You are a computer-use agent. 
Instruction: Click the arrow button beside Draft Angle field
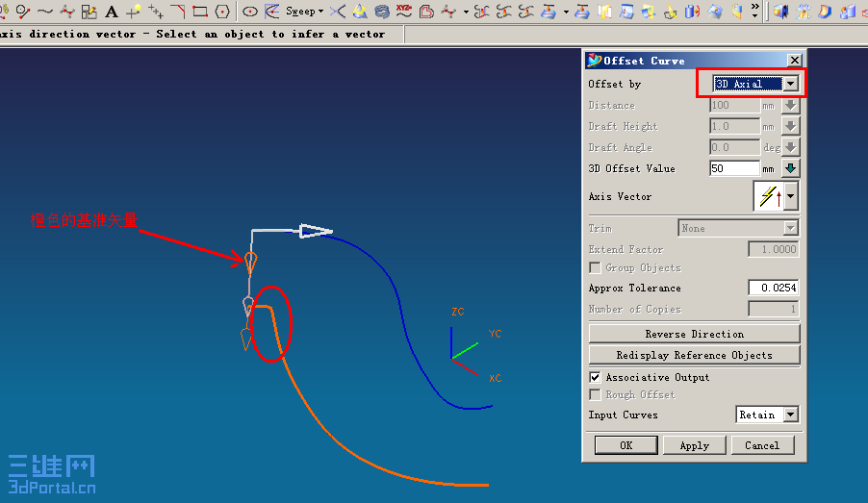[790, 147]
